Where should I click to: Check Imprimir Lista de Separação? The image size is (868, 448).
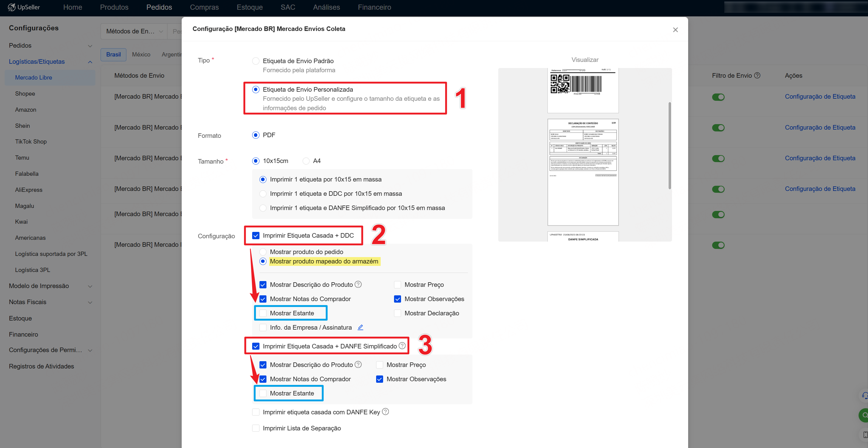pos(256,428)
